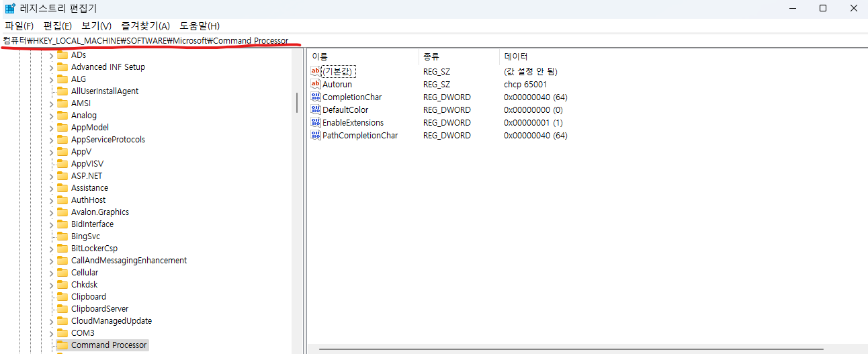868x354 pixels.
Task: Select the AppModel folder icon
Action: 62,128
